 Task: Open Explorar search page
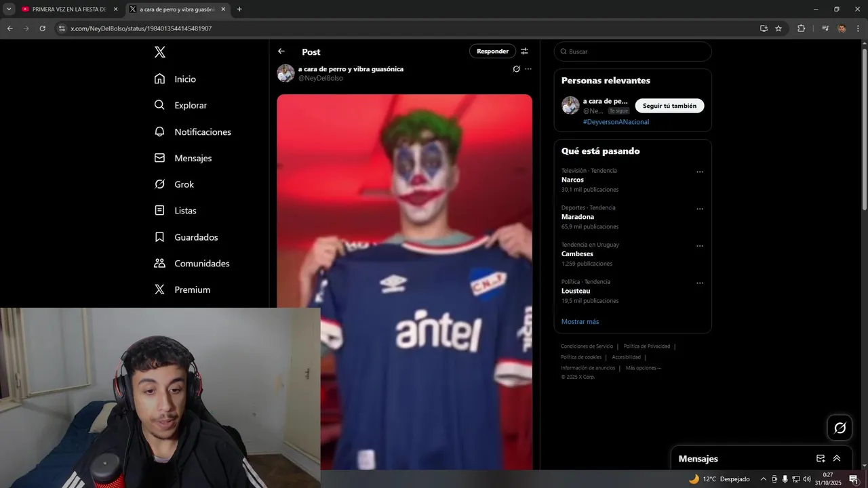[180, 105]
